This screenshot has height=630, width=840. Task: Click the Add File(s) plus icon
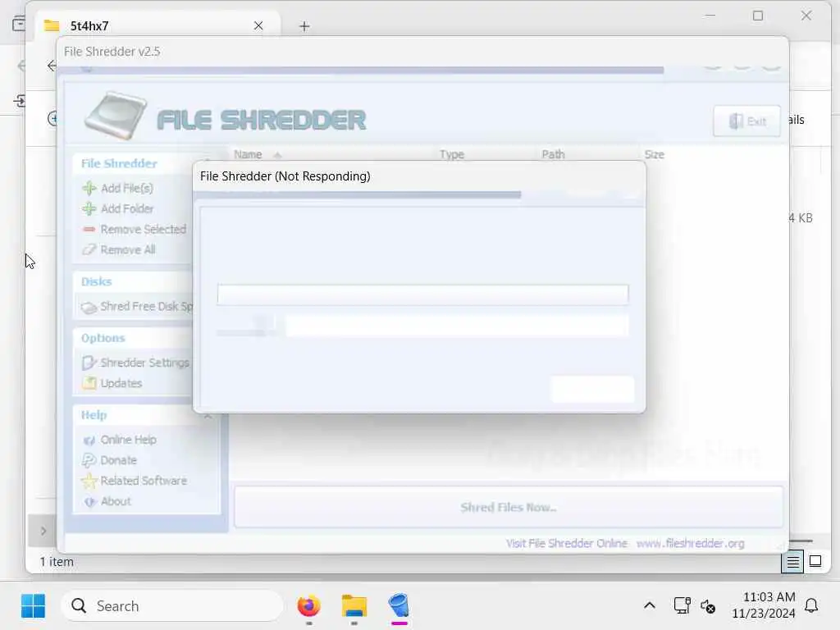click(x=89, y=188)
